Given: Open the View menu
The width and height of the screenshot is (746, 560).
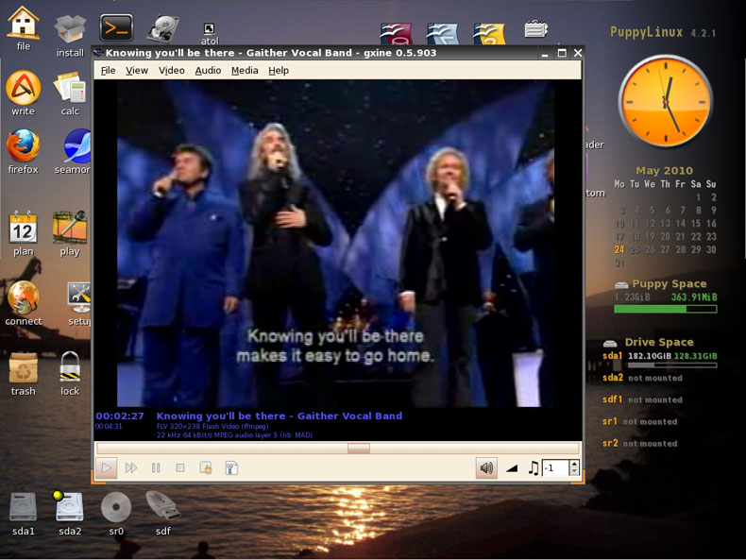Looking at the screenshot, I should [x=137, y=71].
